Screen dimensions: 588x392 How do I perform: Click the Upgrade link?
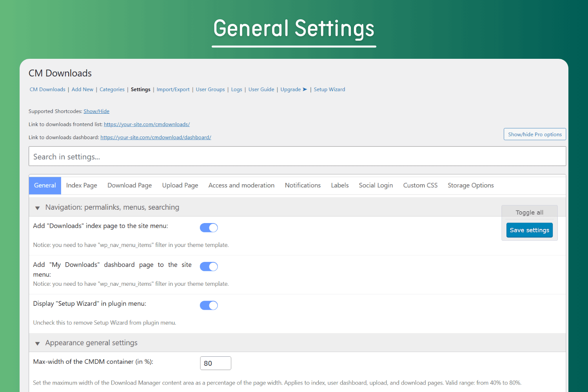pos(291,89)
